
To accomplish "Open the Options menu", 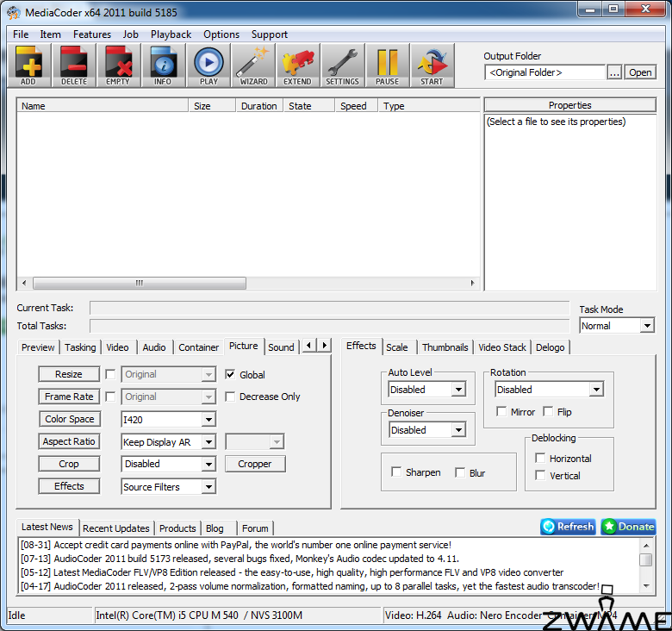I will [x=221, y=34].
